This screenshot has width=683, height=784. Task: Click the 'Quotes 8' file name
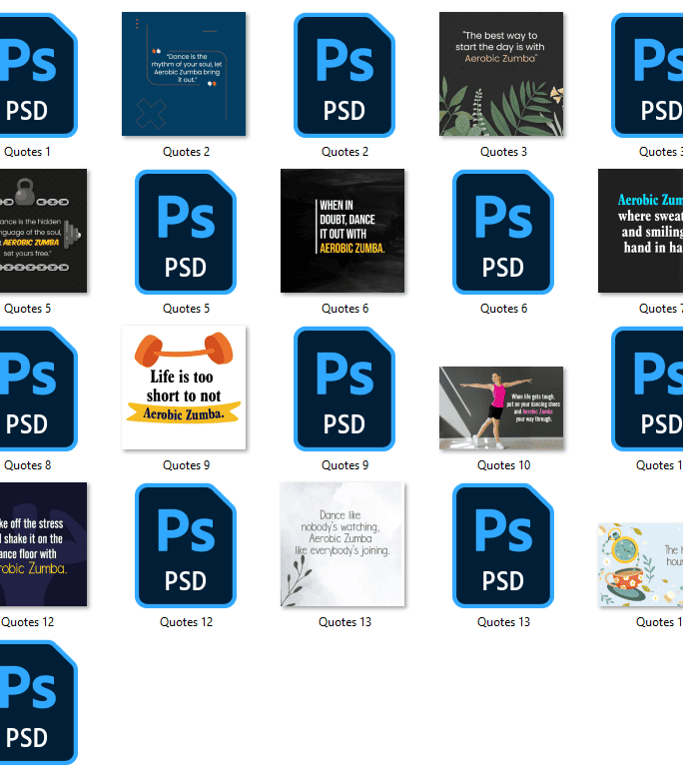28,465
